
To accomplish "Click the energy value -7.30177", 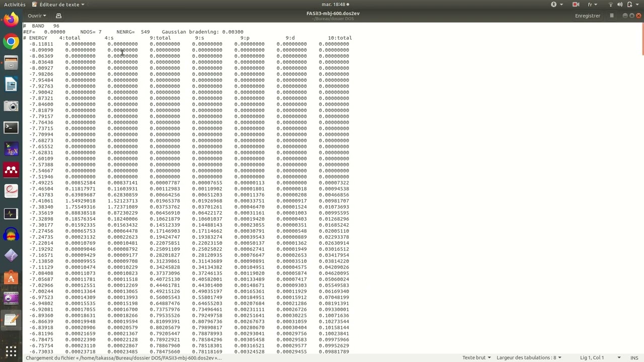I will coord(41,225).
